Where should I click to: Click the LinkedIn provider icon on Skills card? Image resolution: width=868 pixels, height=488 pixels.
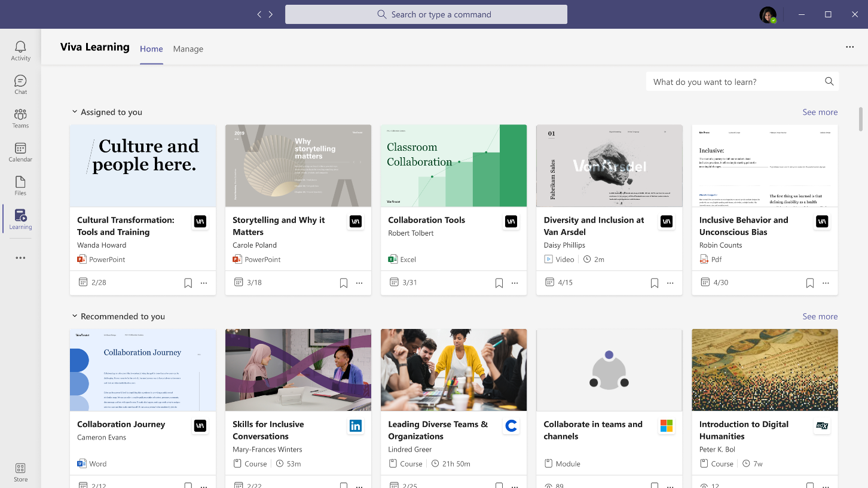pos(356,426)
